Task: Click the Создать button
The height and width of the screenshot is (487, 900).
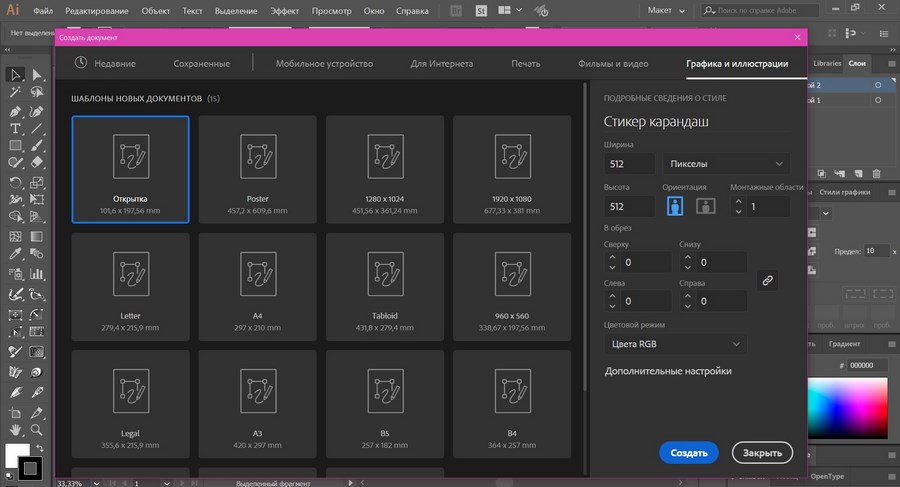Action: pos(689,453)
